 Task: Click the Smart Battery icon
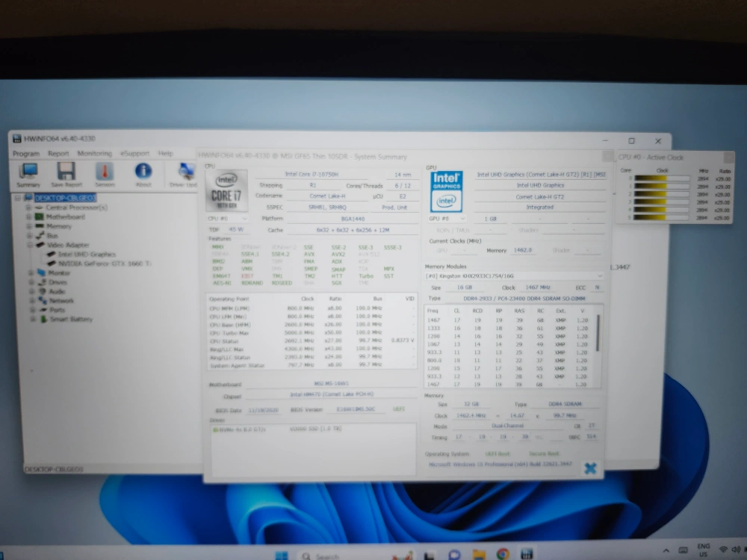click(44, 319)
